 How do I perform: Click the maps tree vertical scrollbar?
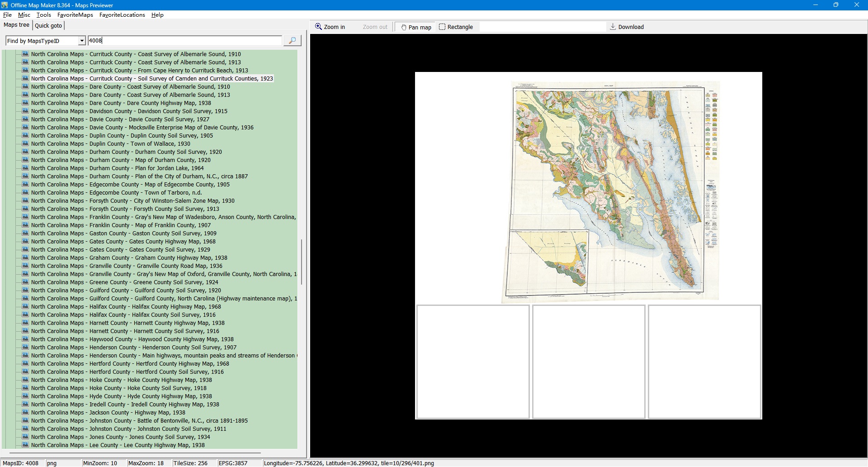point(302,262)
